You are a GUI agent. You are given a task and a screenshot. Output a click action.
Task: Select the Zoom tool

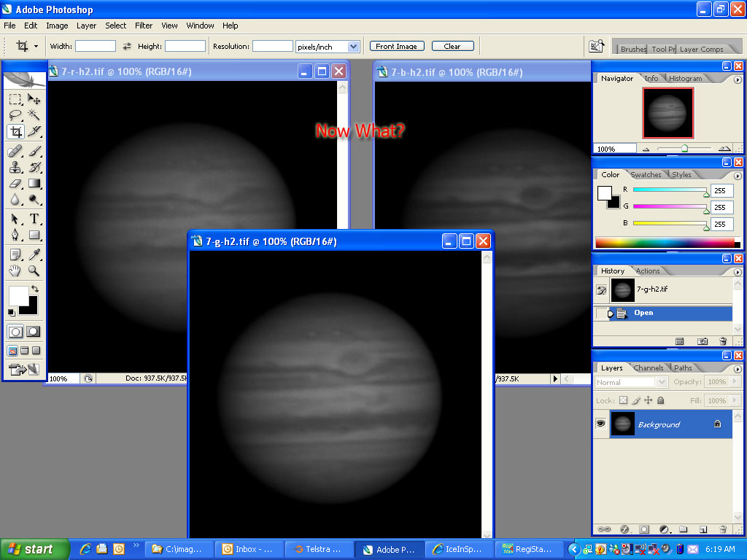pos(34,271)
